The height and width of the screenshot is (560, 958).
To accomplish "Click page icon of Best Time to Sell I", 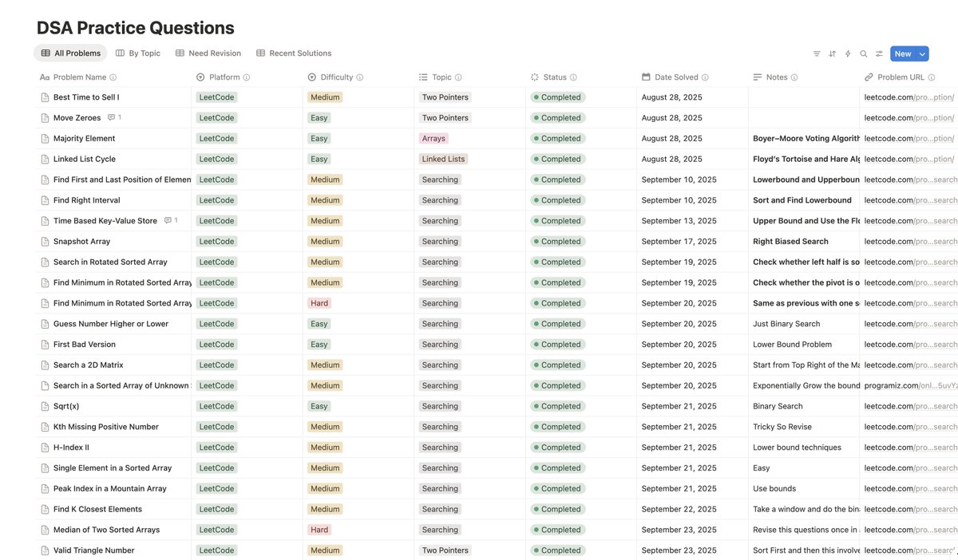I will pos(45,97).
